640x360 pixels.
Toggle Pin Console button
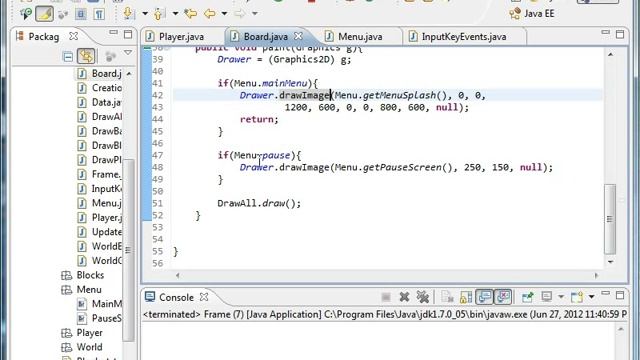(x=527, y=297)
